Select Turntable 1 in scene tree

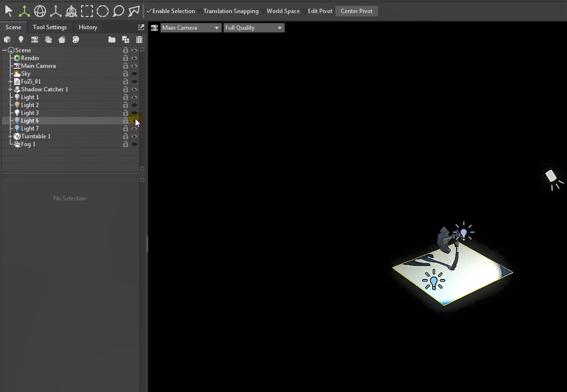(x=36, y=136)
